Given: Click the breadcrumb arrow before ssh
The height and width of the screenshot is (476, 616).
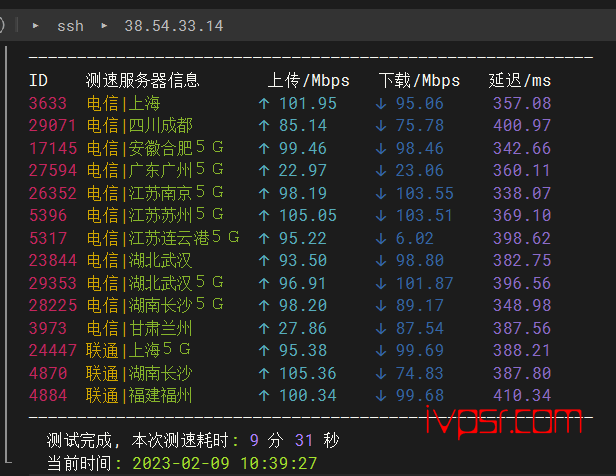Looking at the screenshot, I should tap(36, 26).
